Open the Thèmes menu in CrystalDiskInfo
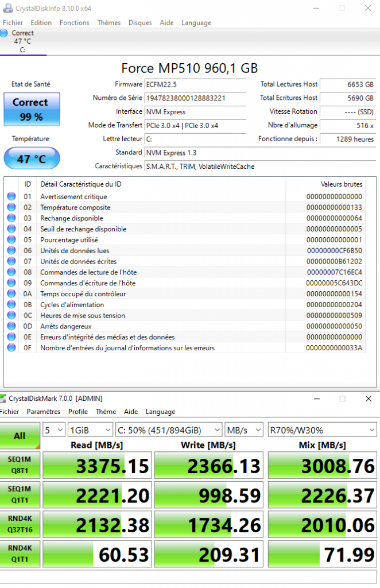The width and height of the screenshot is (380, 588). [109, 22]
